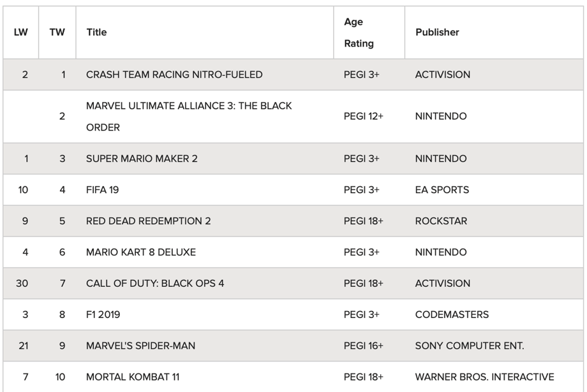This screenshot has height=392, width=587.
Task: Select Marvel's Spider-Man title
Action: (x=140, y=346)
